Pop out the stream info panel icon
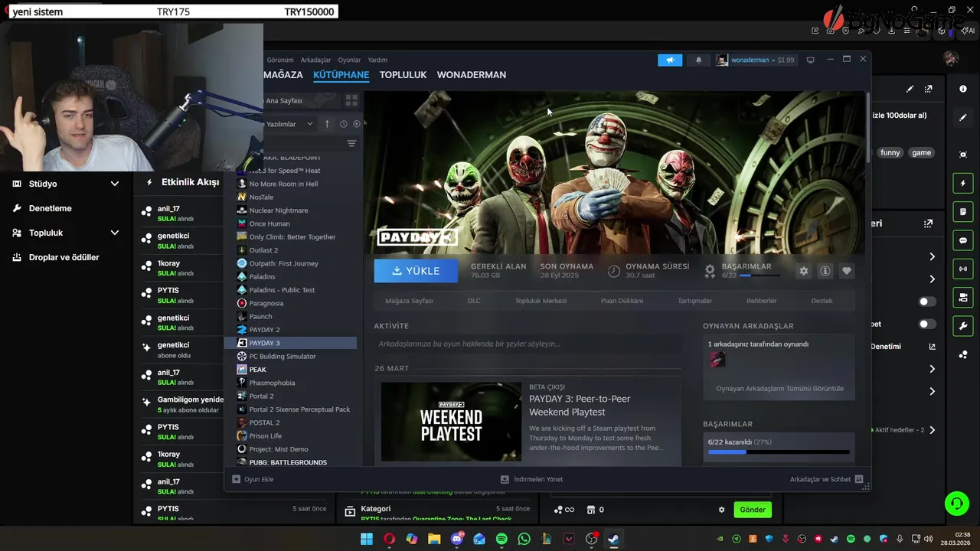The height and width of the screenshot is (551, 980). tap(928, 89)
